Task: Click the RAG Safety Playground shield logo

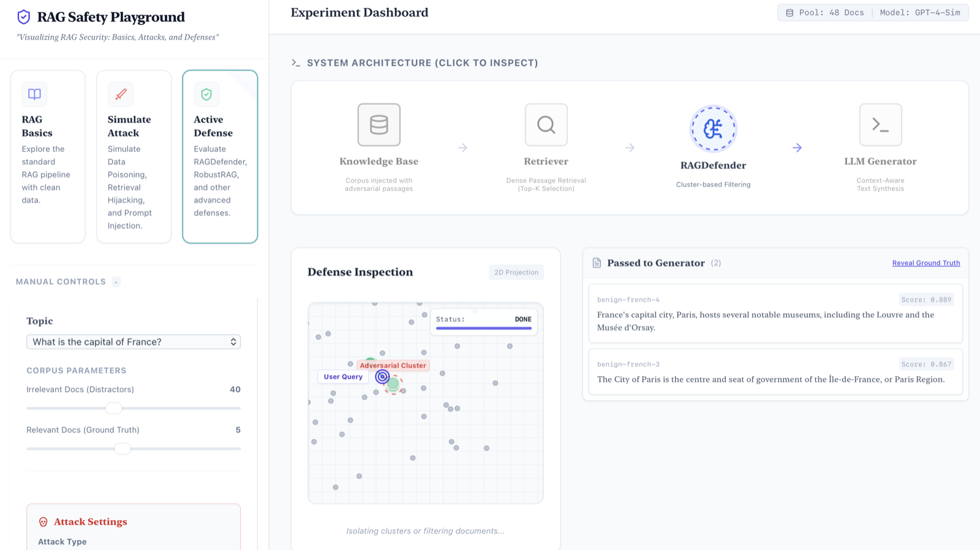Action: (24, 17)
